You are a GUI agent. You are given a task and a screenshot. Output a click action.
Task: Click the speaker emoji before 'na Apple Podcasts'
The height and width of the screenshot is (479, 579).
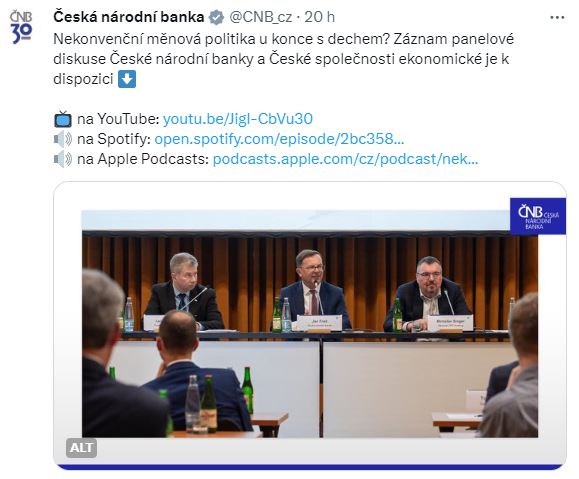pyautogui.click(x=63, y=159)
